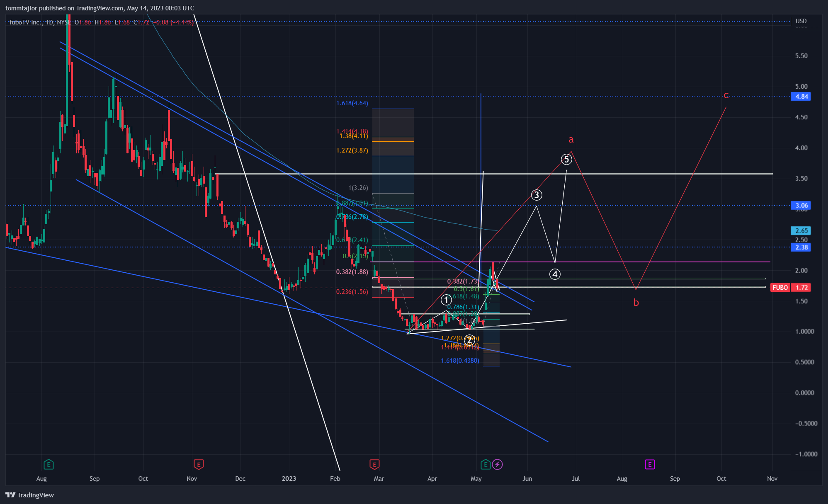Click the May label on time axis
Screen dimensions: 828x504
pyautogui.click(x=476, y=478)
